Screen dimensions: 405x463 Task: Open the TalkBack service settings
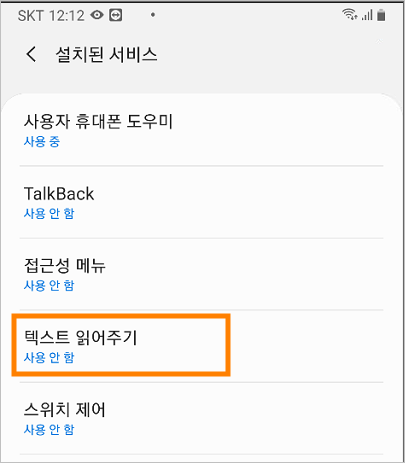tap(202, 202)
